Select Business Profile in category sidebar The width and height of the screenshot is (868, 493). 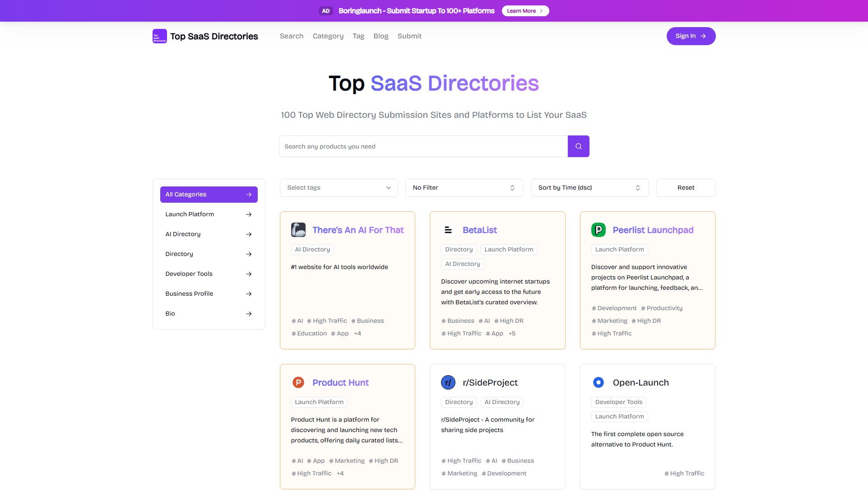tap(209, 294)
